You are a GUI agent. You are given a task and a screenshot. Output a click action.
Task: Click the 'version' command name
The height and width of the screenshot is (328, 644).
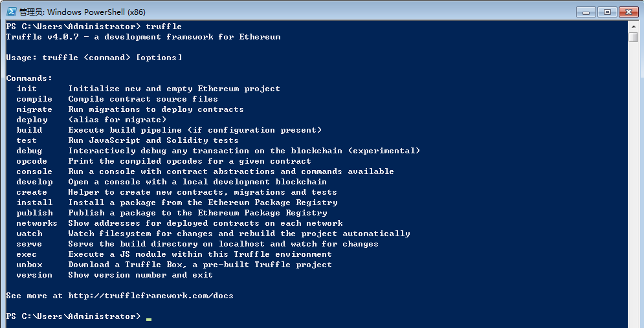[x=34, y=275]
